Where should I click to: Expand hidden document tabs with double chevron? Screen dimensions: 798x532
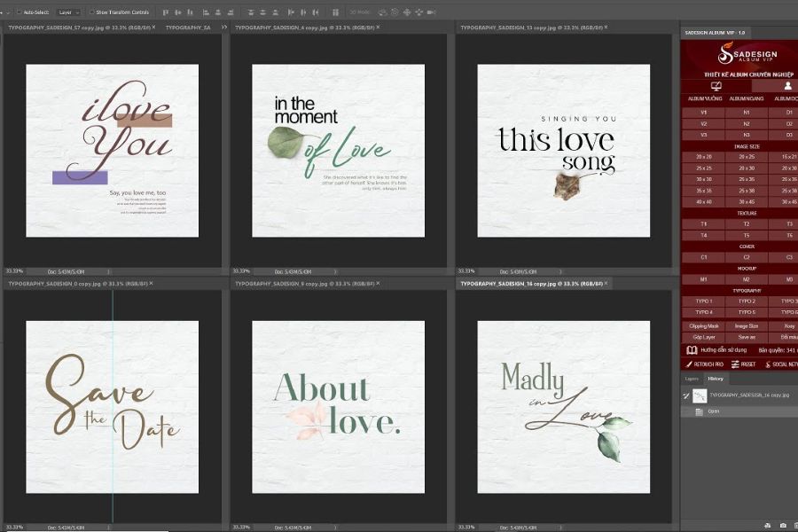pos(224,27)
